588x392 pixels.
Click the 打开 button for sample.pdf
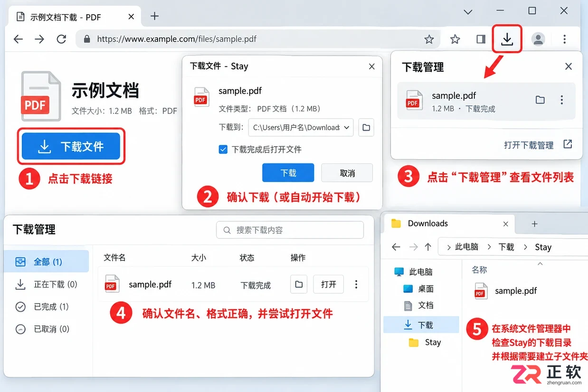[328, 284]
